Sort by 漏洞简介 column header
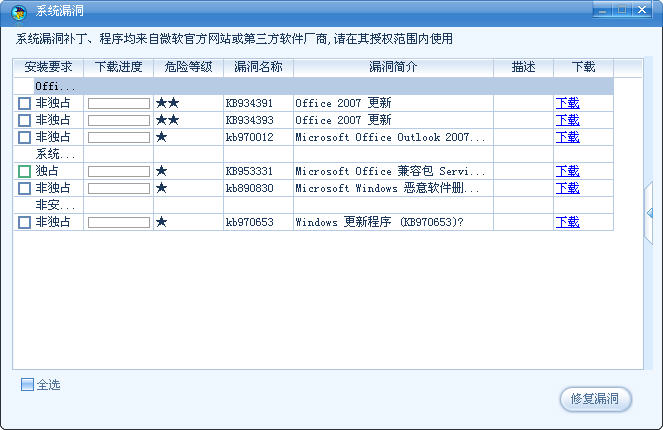Viewport: 663px width, 430px height. pyautogui.click(x=393, y=67)
